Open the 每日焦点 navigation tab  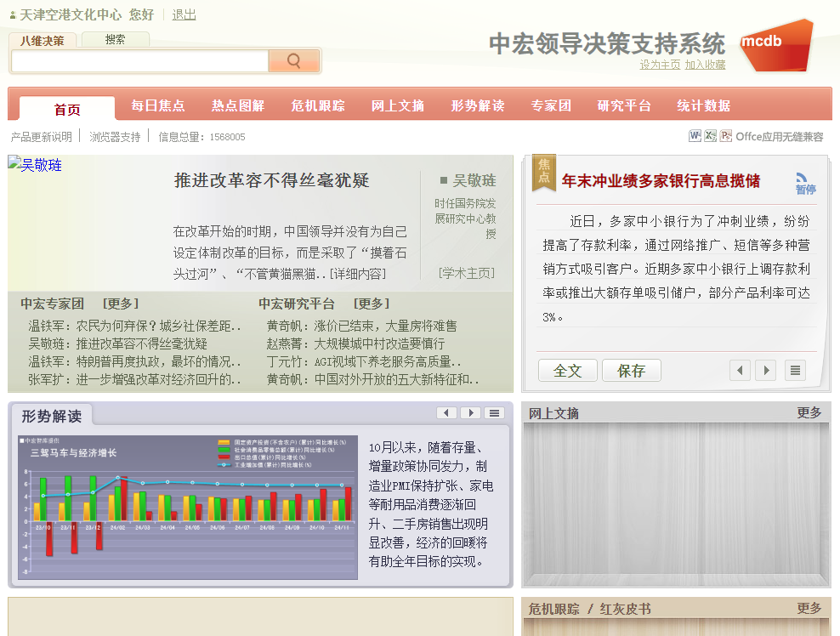[x=158, y=106]
